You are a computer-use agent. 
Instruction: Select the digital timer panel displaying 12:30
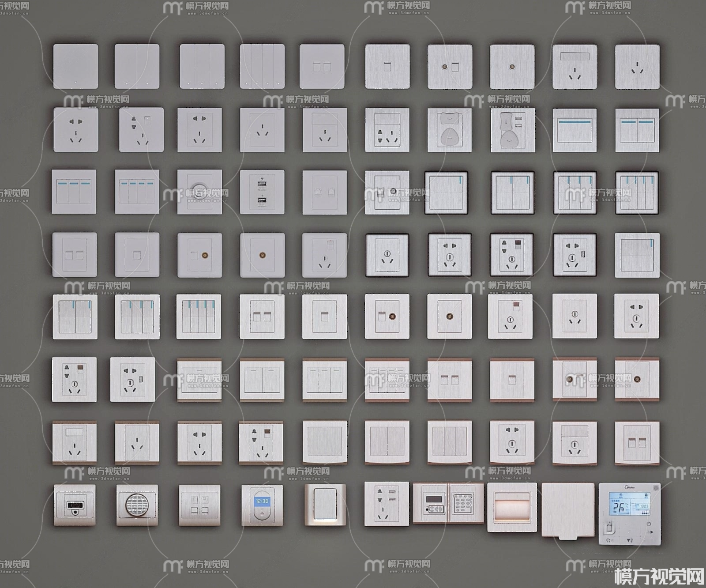point(262,505)
